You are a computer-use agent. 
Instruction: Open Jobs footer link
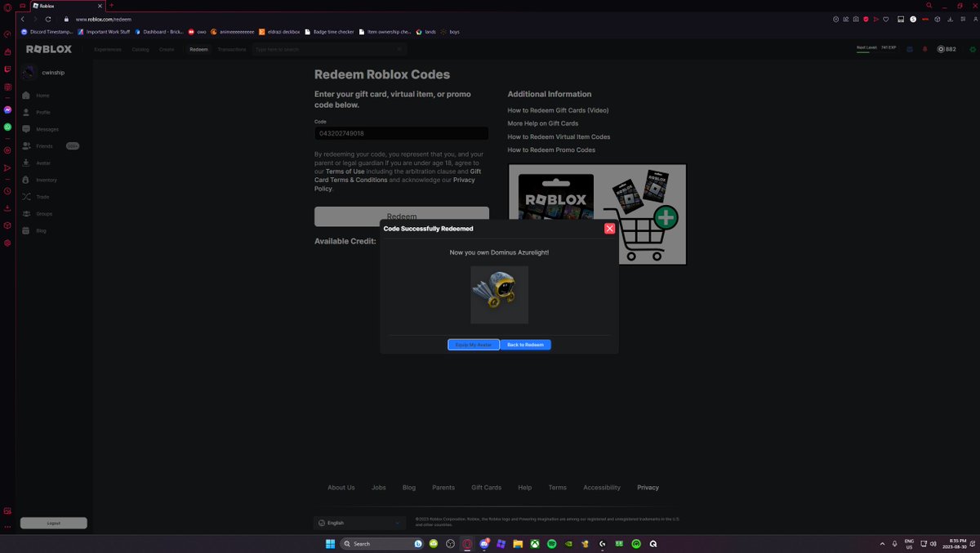(379, 488)
